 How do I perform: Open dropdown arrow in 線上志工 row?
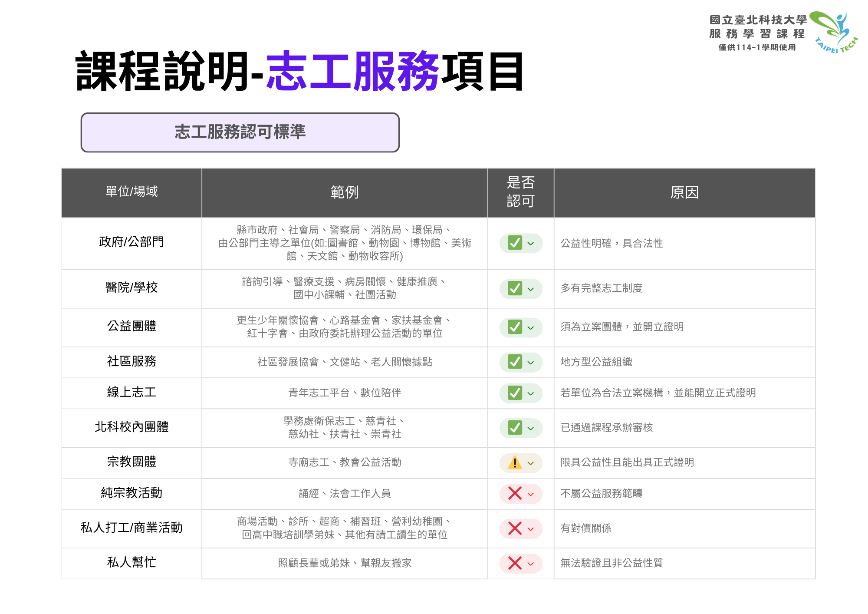531,394
